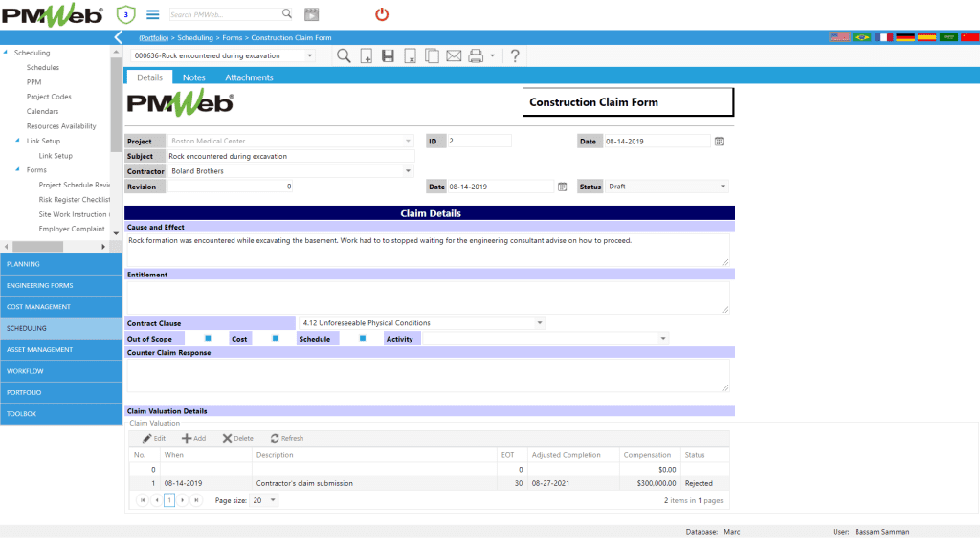Image resolution: width=980 pixels, height=551 pixels.
Task: Go to last page of Claim Valuation grid
Action: pos(196,499)
